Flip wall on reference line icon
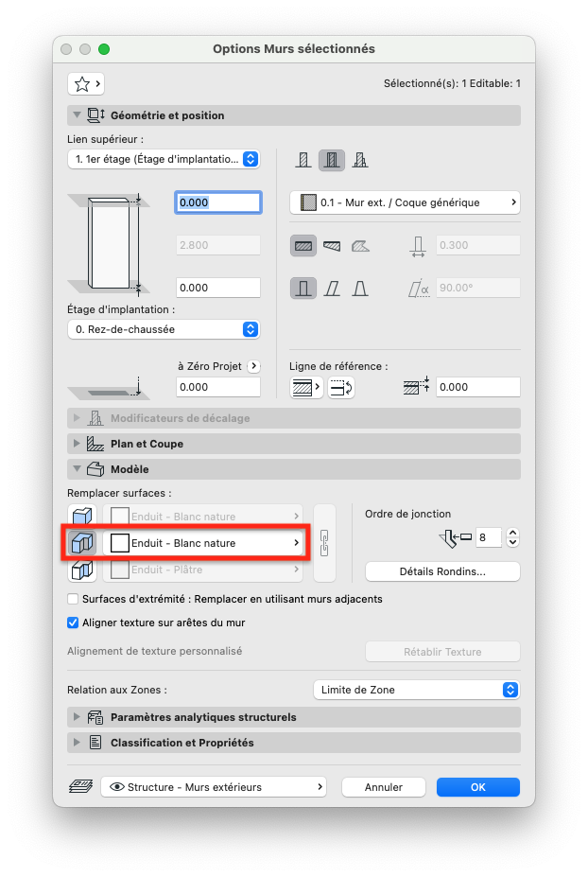 (341, 387)
